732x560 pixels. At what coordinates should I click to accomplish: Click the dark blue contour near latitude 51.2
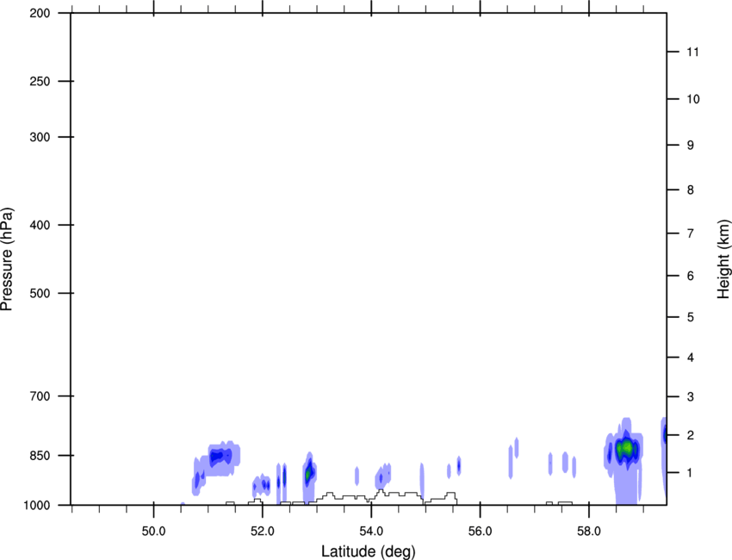[220, 455]
